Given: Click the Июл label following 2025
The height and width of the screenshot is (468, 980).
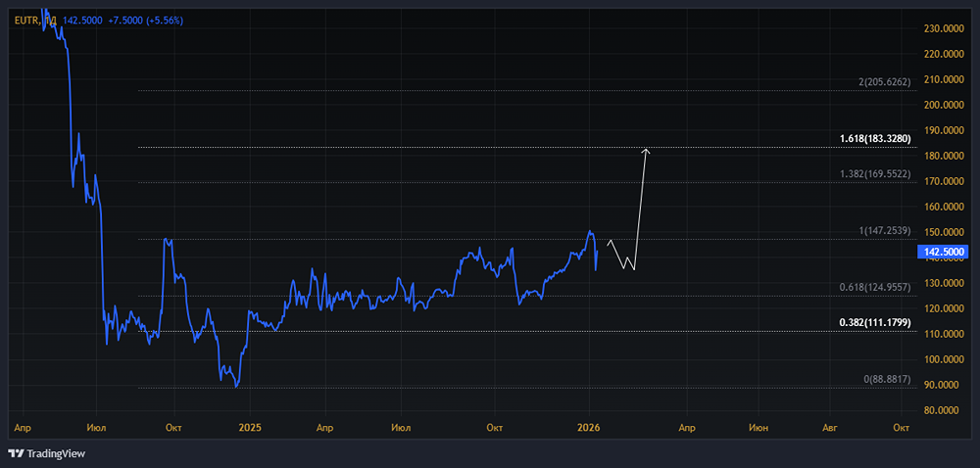Looking at the screenshot, I should [400, 428].
